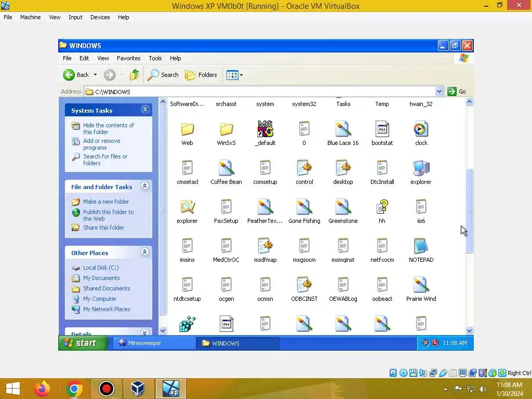The height and width of the screenshot is (399, 532).
Task: Open My Network Places link
Action: [x=106, y=309]
